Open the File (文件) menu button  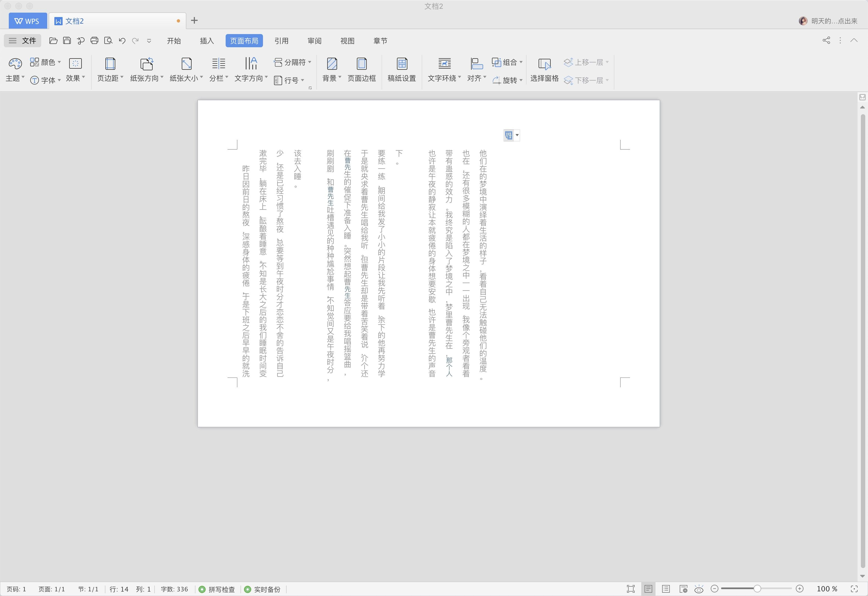point(23,41)
